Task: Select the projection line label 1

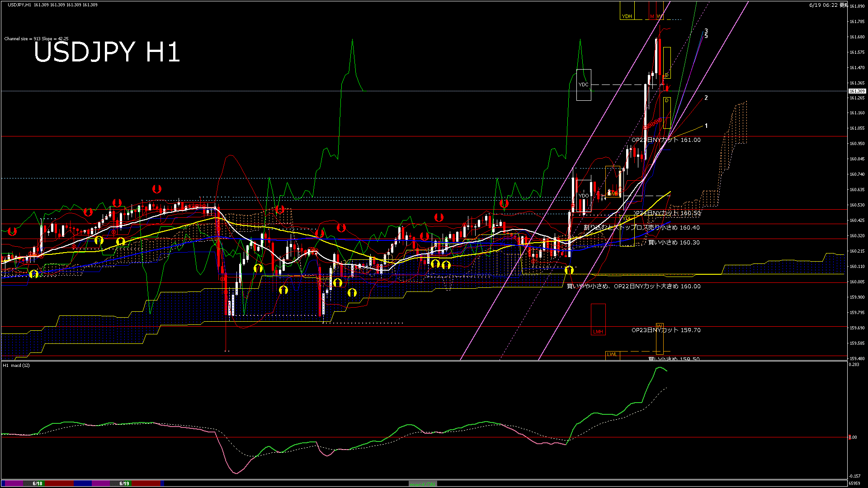Action: pyautogui.click(x=706, y=126)
